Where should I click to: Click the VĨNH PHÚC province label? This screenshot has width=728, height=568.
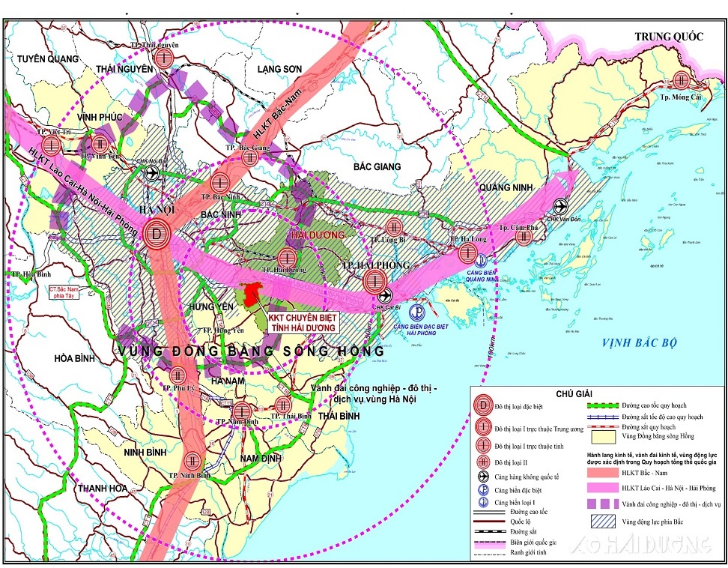[100, 117]
